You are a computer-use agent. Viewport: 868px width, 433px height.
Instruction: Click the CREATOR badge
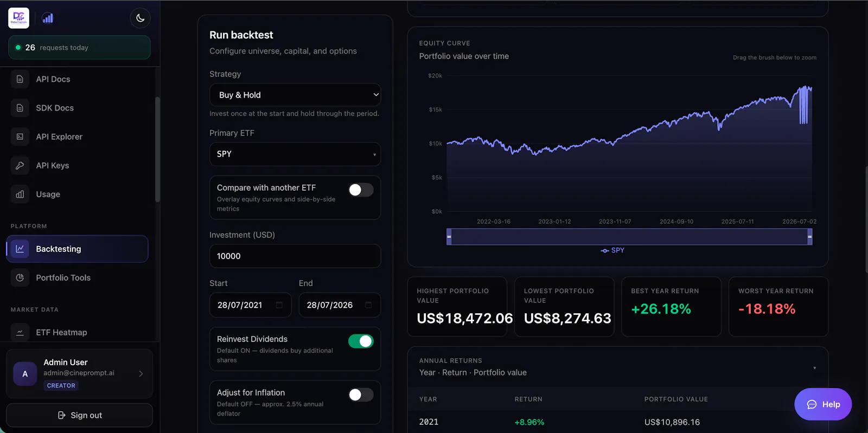click(61, 385)
